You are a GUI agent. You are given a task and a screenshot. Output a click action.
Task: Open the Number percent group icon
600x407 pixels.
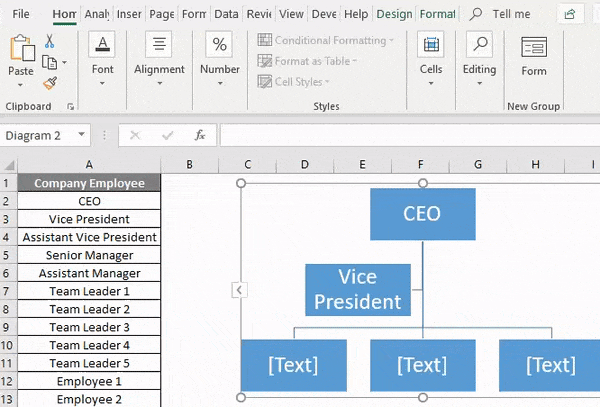point(219,44)
